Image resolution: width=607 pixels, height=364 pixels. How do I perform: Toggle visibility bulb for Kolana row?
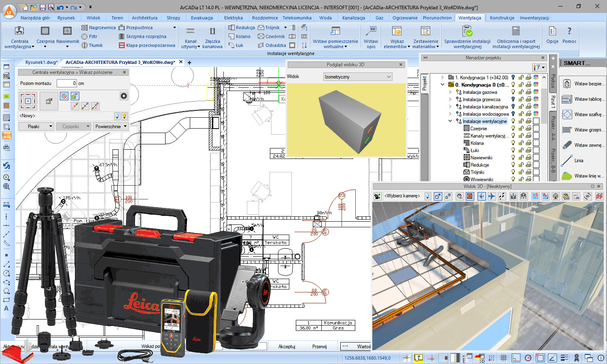(513, 143)
